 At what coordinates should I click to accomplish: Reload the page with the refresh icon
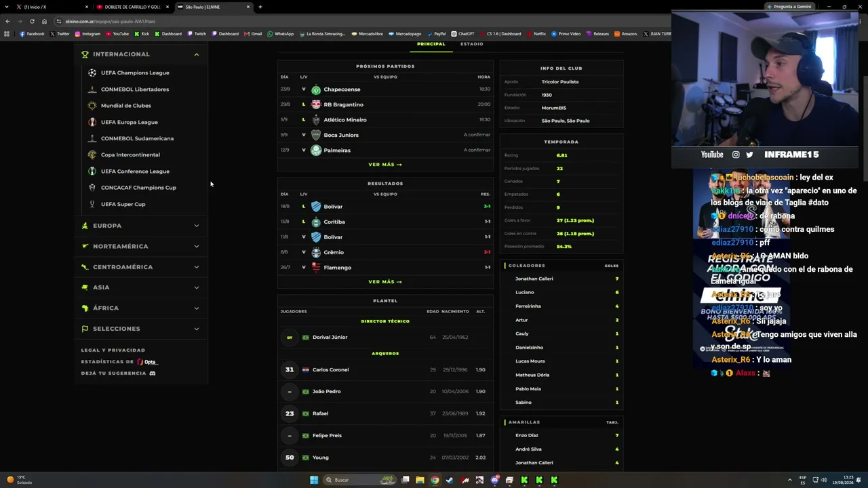pos(32,21)
